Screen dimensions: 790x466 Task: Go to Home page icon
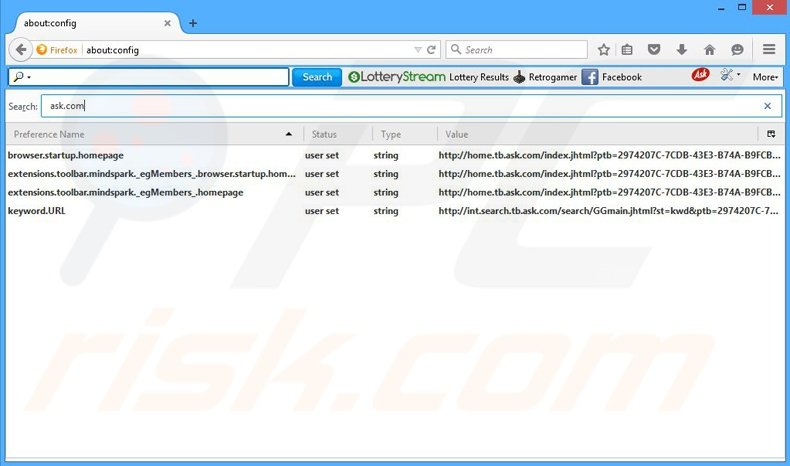point(709,49)
